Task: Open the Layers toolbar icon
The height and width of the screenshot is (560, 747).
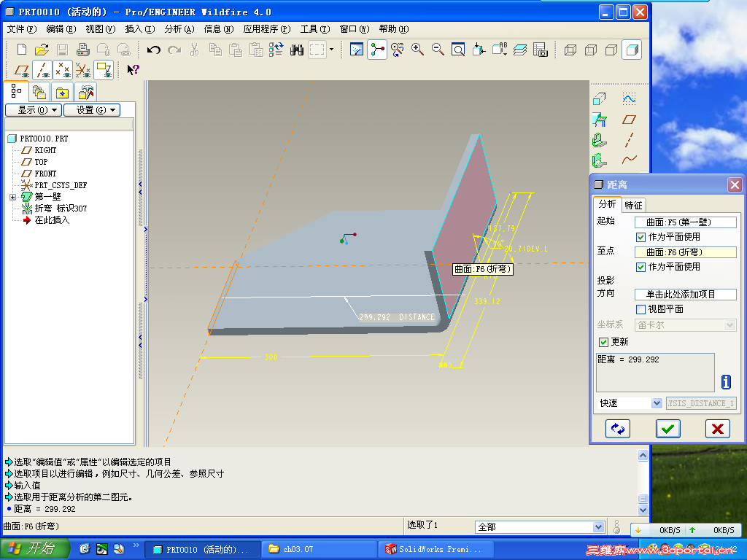Action: click(x=519, y=50)
